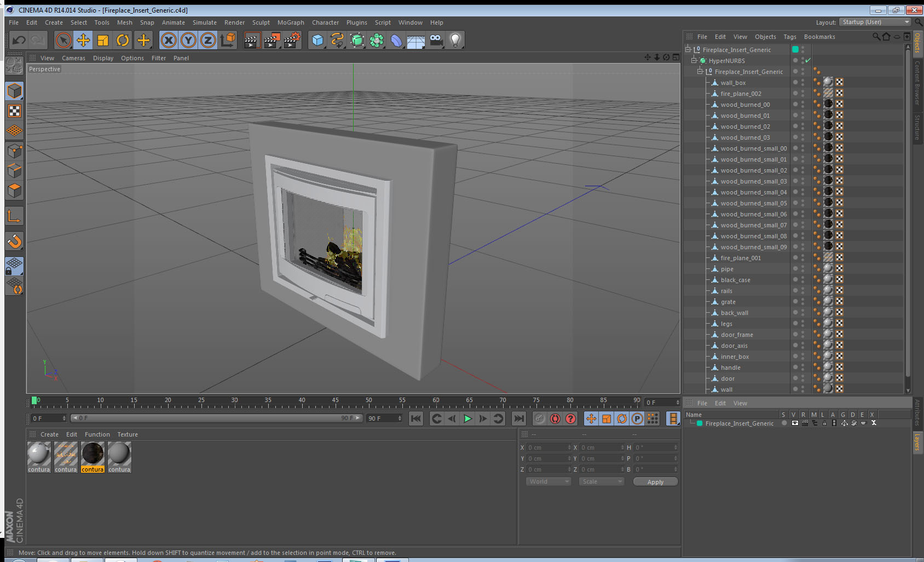This screenshot has height=562, width=924.
Task: Click the timeline preview range slider
Action: [x=217, y=418]
